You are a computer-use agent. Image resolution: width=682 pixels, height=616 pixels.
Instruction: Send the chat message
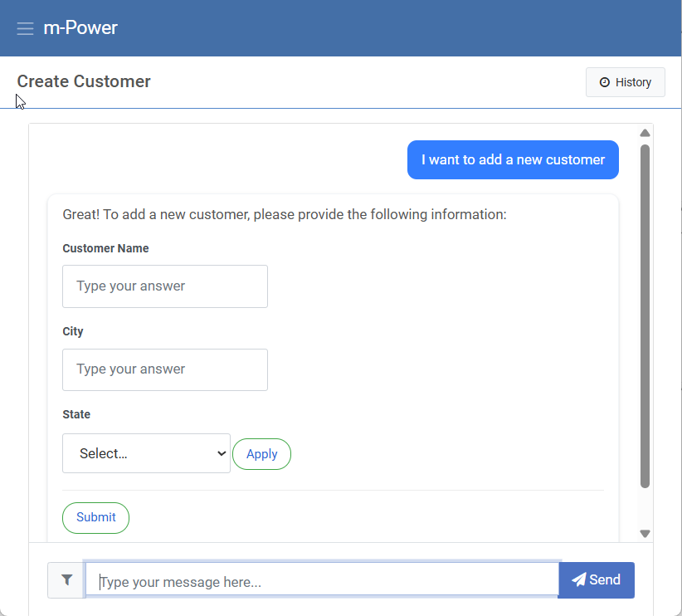[x=596, y=579]
